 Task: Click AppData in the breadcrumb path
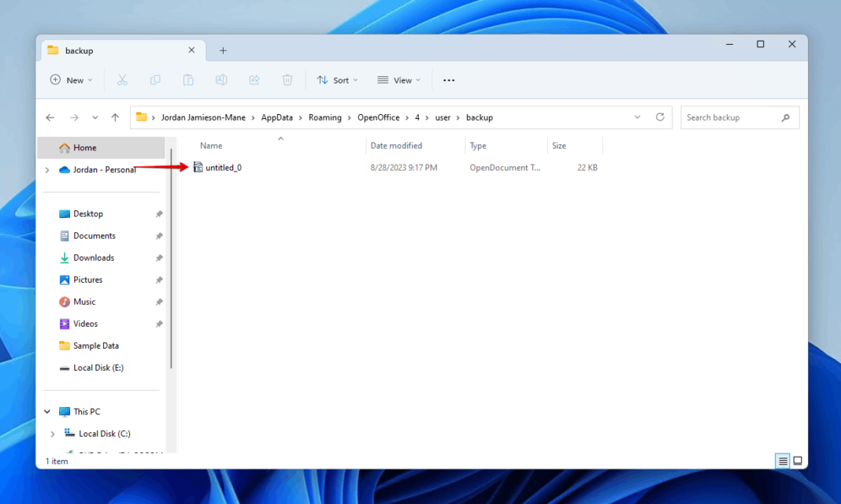tap(277, 117)
